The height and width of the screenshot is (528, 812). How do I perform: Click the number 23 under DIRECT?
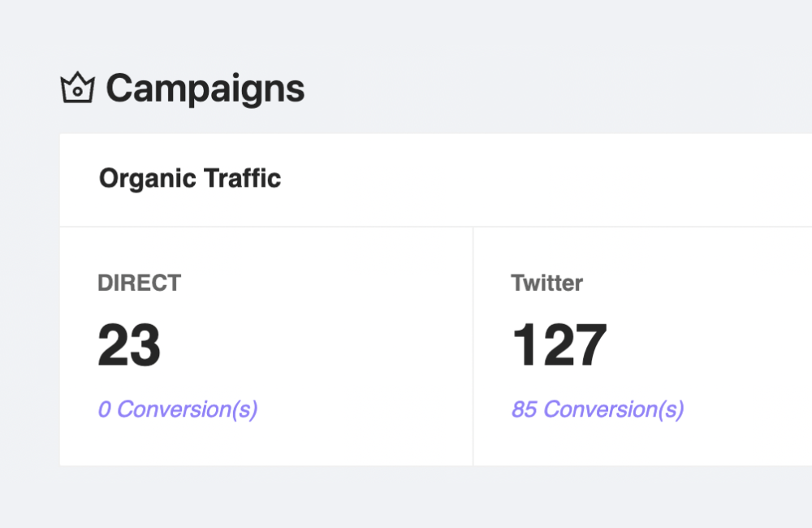(x=129, y=345)
